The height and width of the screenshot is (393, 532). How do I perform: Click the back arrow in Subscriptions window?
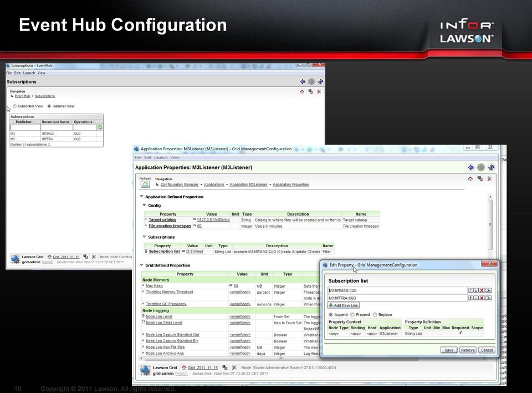(x=303, y=81)
